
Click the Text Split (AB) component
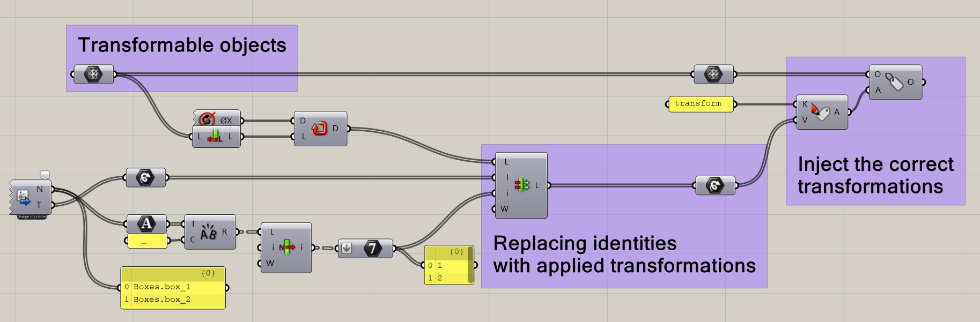point(209,232)
